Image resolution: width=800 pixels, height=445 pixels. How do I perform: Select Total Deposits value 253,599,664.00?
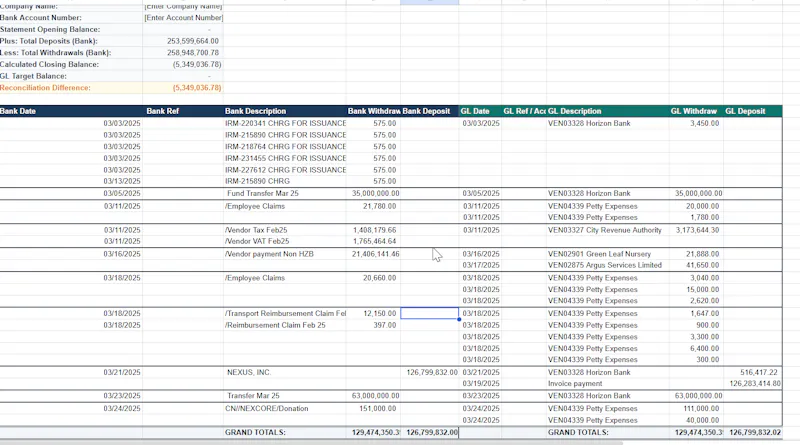pyautogui.click(x=183, y=41)
